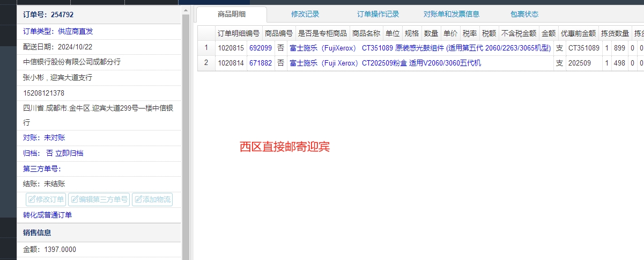
Task: Click the 规格 column header
Action: 412,33
